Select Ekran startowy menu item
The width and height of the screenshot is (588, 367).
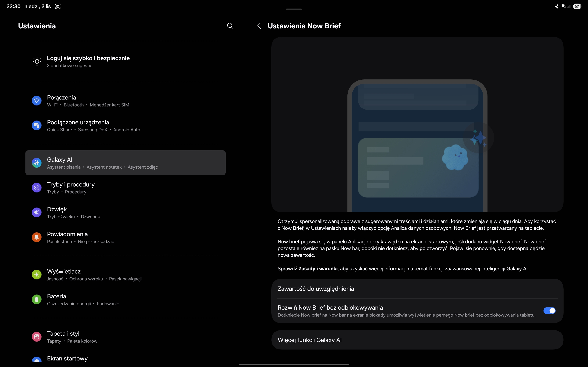67,358
